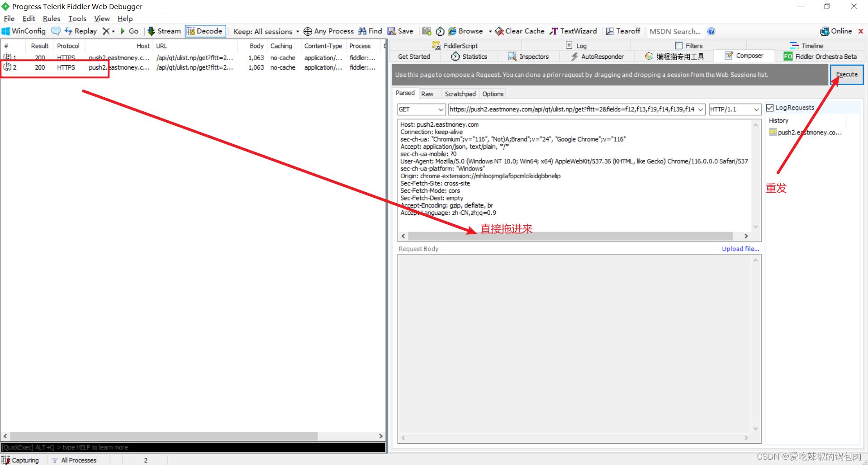Image resolution: width=868 pixels, height=465 pixels.
Task: Open Find sessions dialog
Action: [370, 31]
